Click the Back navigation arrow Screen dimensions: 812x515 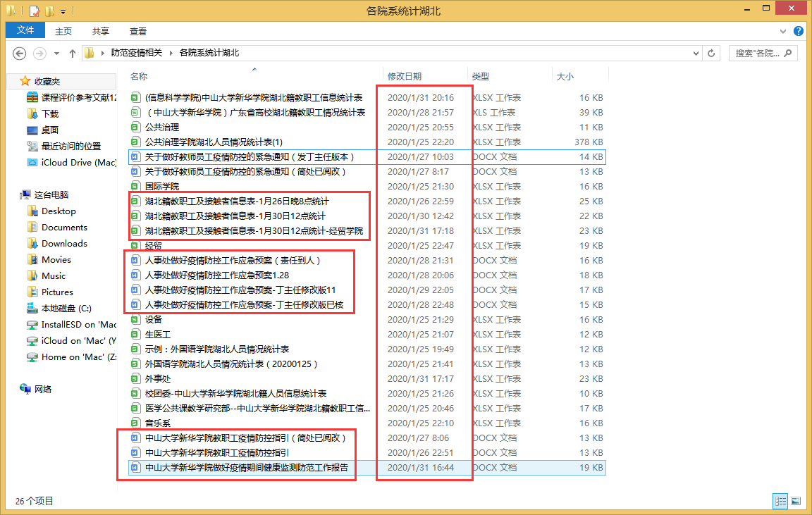(20, 54)
